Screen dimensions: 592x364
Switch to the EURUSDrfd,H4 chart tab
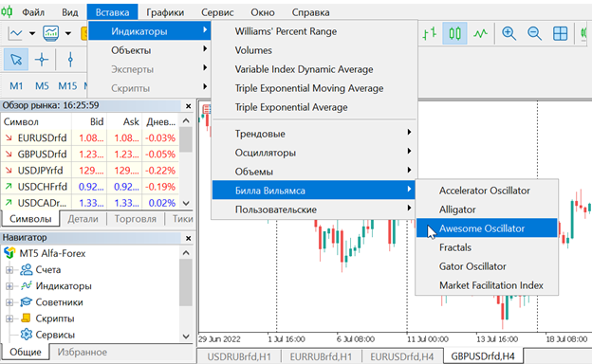point(401,356)
